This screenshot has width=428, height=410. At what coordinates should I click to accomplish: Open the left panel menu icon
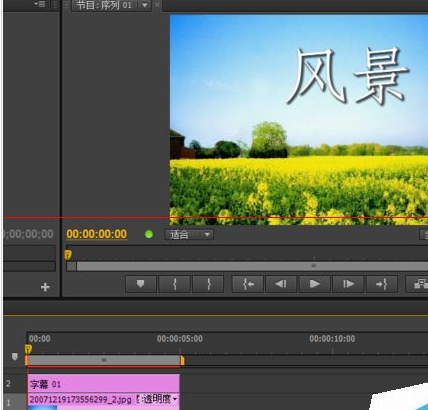pos(40,4)
